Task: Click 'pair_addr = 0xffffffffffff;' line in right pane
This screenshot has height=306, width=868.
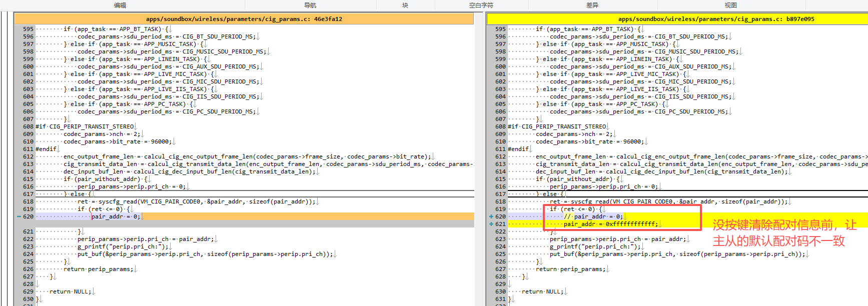Action: (x=611, y=224)
